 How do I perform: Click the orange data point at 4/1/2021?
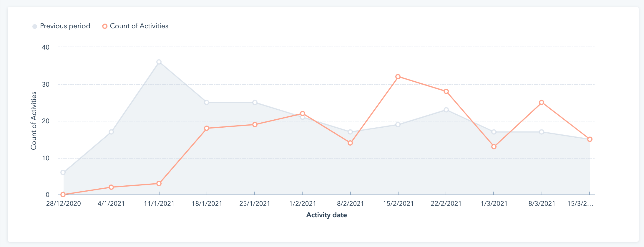[x=111, y=187]
